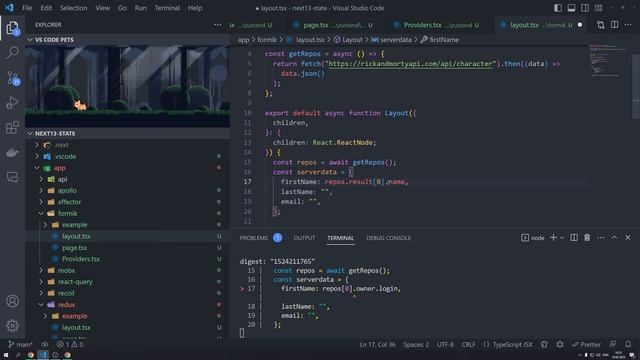
Task: Click the open changes compare icon
Action: [x=600, y=25]
